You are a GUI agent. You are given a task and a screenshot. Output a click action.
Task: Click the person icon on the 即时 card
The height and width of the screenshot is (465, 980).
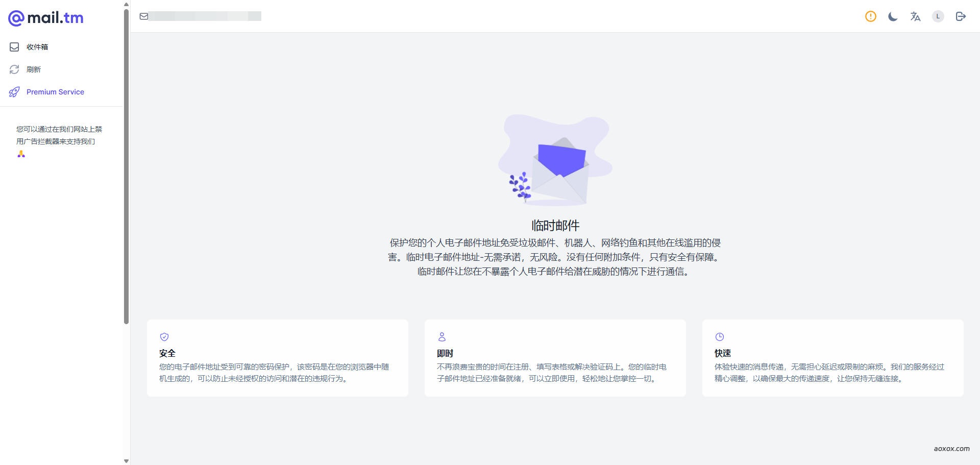441,337
